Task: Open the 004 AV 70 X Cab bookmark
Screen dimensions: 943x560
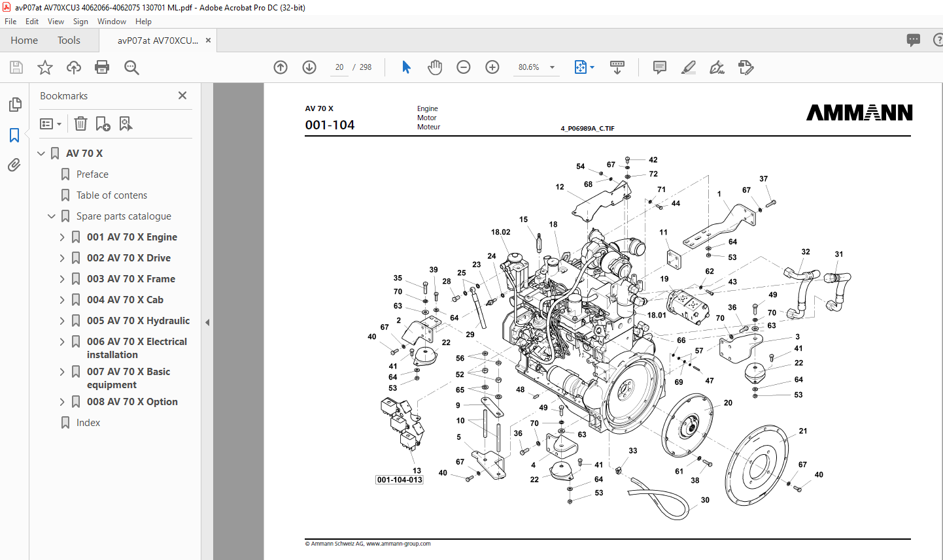Action: 125,300
